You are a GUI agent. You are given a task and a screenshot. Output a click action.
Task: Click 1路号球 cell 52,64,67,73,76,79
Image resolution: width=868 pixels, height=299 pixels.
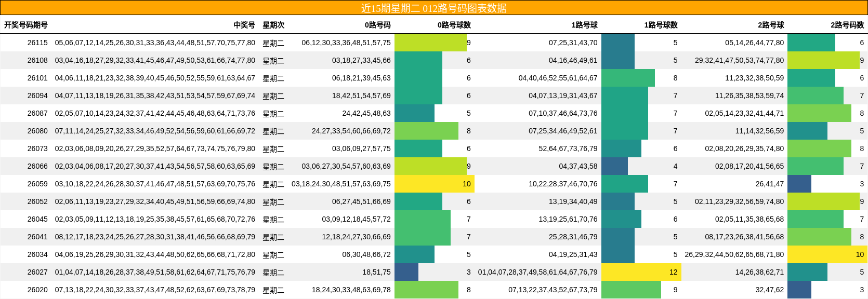click(568, 148)
